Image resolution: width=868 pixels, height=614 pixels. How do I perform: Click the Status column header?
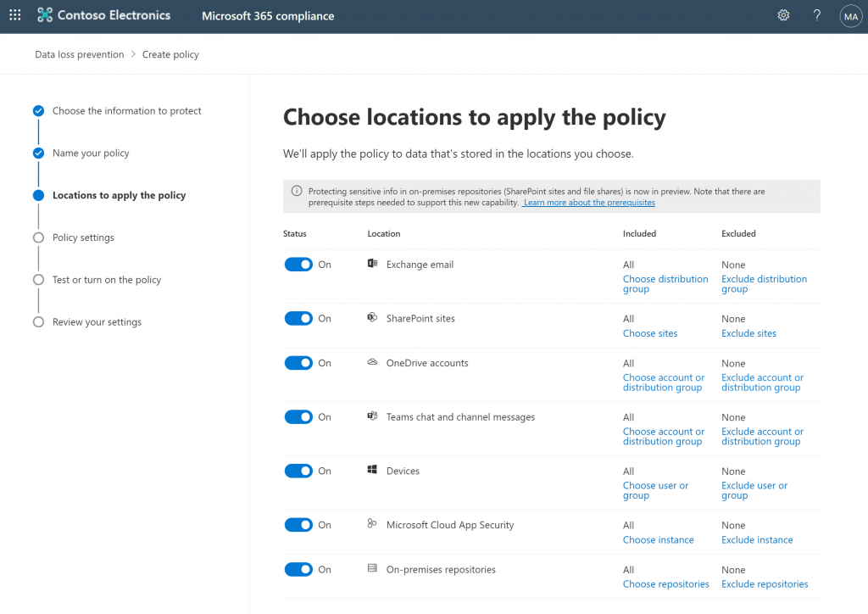[x=294, y=233]
